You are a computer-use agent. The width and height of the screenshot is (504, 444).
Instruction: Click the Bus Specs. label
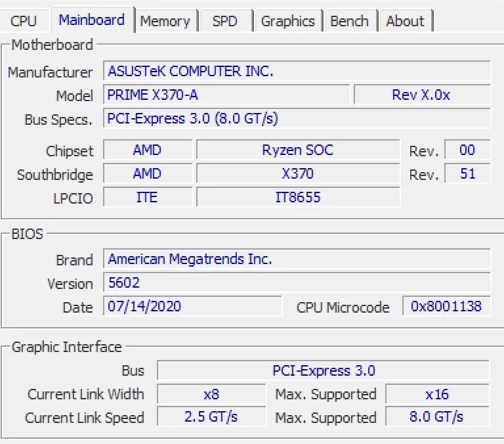click(58, 120)
